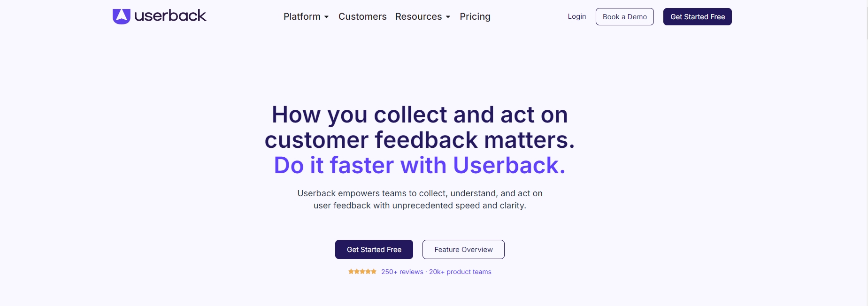Screen dimensions: 868x306
Task: Click the 20k+ product teams text
Action: point(460,272)
